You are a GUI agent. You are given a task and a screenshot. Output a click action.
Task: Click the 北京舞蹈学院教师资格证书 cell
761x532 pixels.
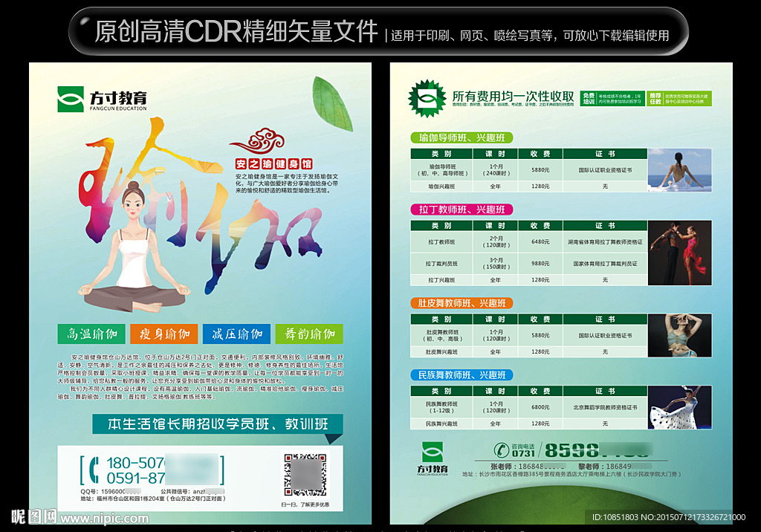[605, 407]
